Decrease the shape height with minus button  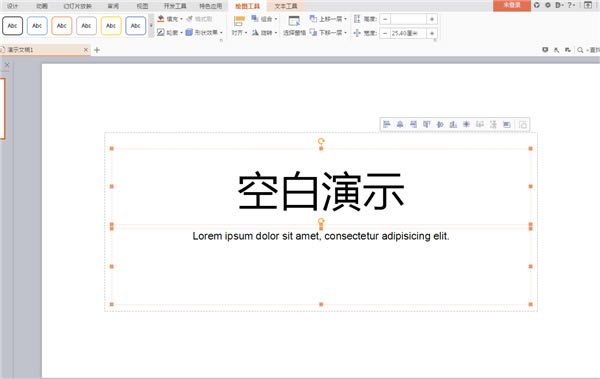coord(385,19)
